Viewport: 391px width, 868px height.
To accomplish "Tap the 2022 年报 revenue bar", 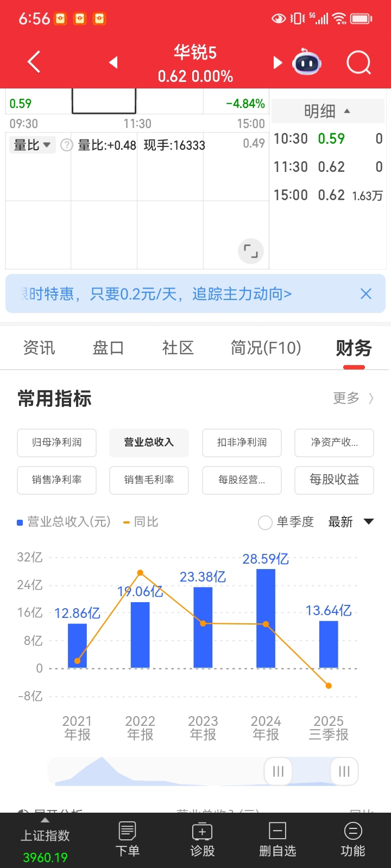I will [x=140, y=635].
